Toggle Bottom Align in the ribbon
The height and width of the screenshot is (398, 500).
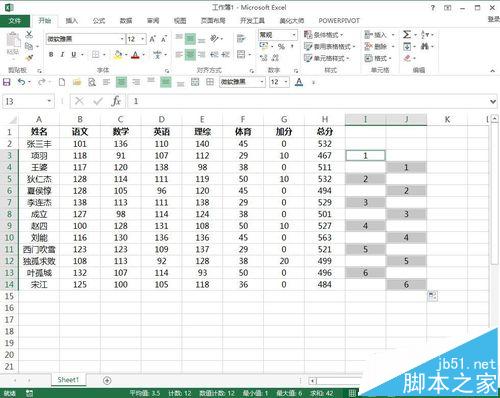(x=201, y=40)
